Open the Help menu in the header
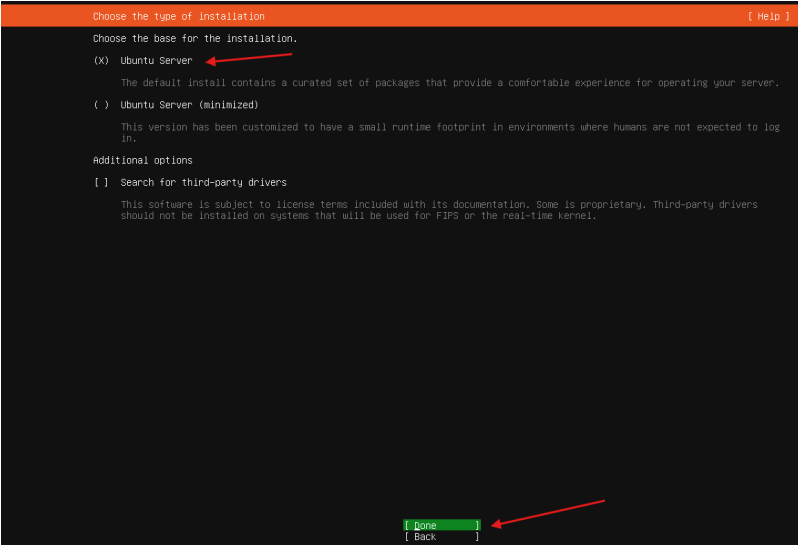The image size is (798, 545). [x=767, y=16]
